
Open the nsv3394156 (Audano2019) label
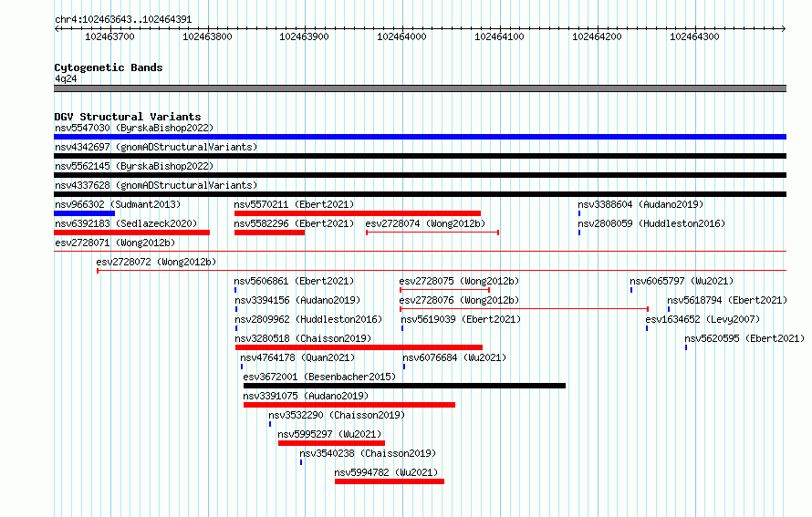point(297,300)
